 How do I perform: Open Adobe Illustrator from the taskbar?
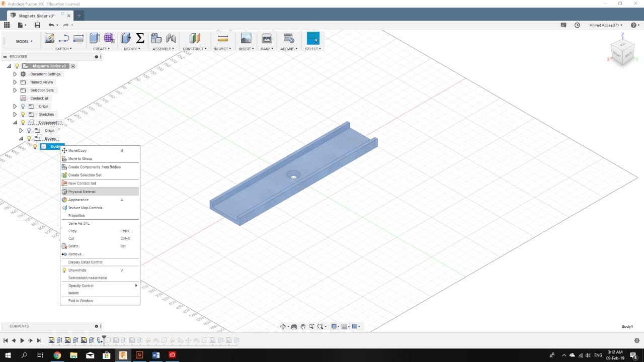pyautogui.click(x=139, y=355)
